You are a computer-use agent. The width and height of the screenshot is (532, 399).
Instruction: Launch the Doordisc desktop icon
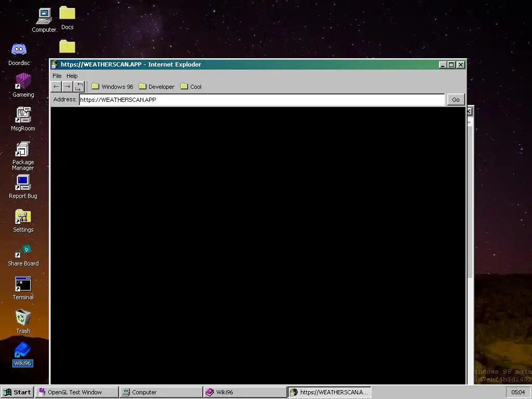(19, 54)
